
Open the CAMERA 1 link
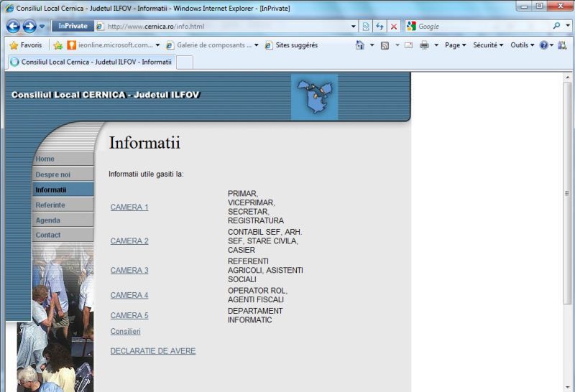click(129, 207)
